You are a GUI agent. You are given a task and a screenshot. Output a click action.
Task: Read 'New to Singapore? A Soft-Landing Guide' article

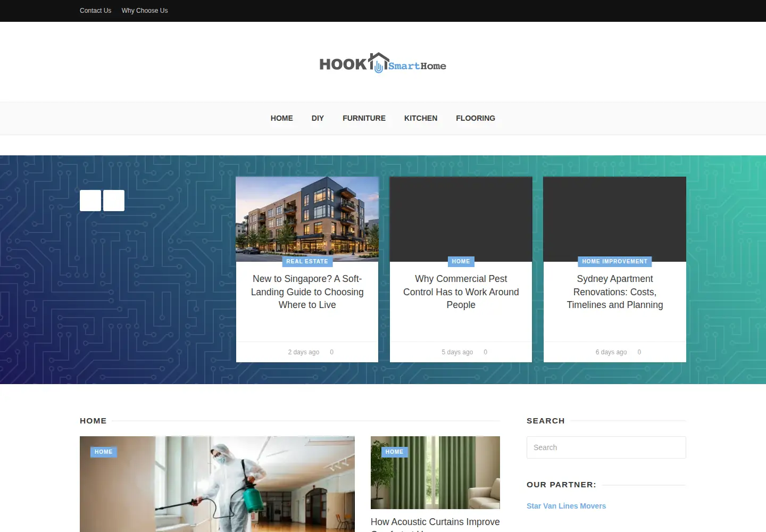[x=307, y=292]
